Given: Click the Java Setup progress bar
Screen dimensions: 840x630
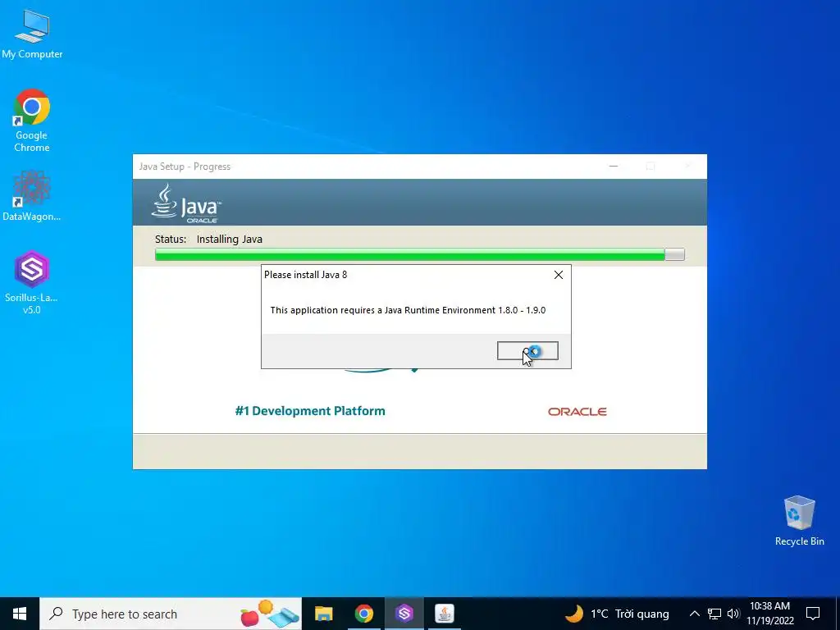Looking at the screenshot, I should tap(419, 254).
